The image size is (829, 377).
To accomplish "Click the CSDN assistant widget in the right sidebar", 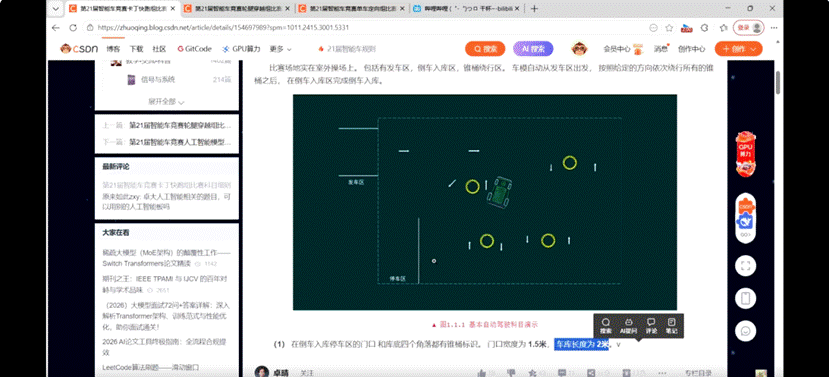I will point(745,218).
